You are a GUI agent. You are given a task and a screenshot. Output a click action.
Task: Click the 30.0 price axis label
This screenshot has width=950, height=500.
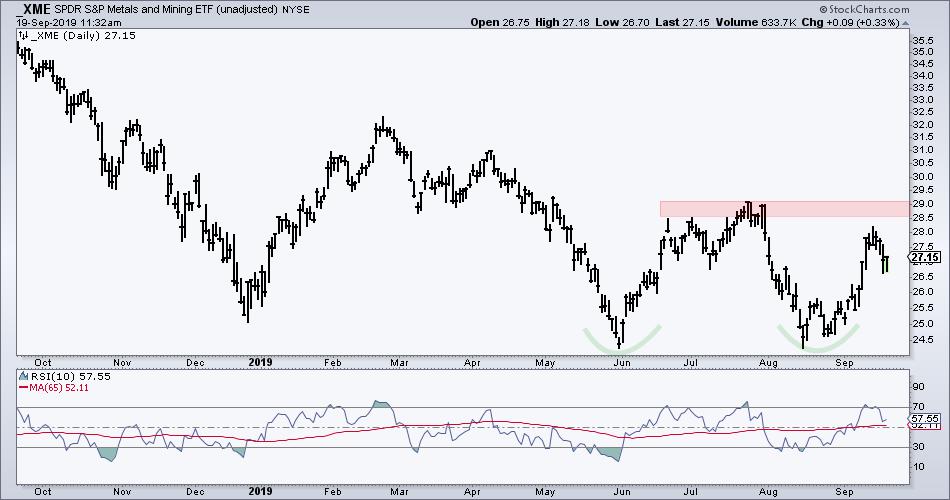point(922,177)
